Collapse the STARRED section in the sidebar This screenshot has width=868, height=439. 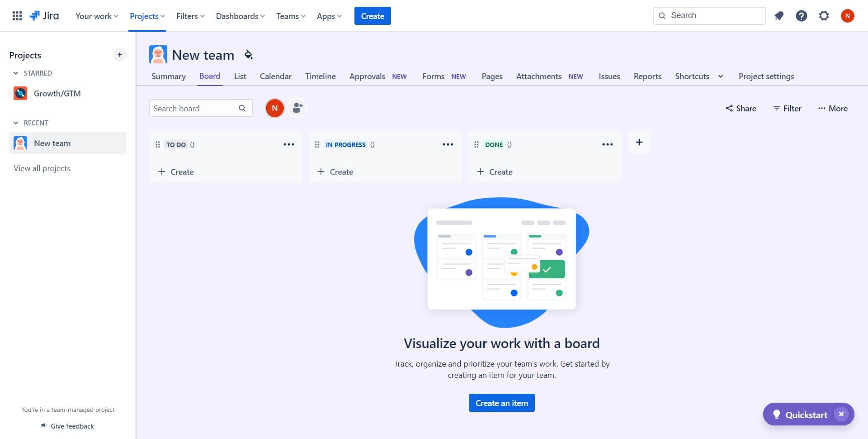click(16, 73)
